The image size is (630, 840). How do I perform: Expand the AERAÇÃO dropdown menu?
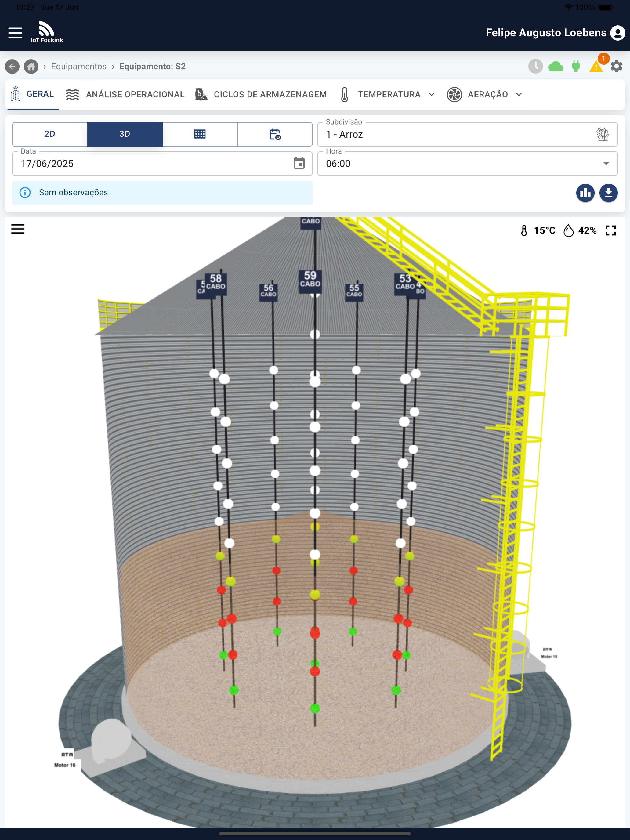pyautogui.click(x=485, y=94)
